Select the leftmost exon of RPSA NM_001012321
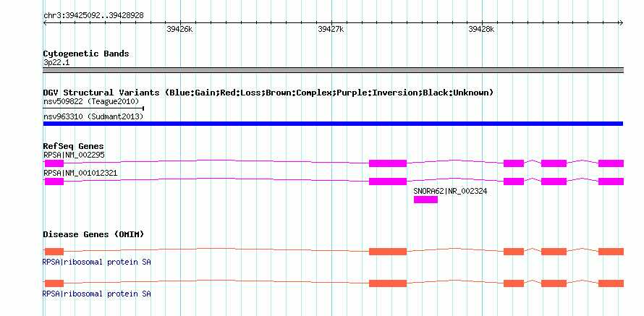Viewport: 644px width, 316px height. [54, 182]
